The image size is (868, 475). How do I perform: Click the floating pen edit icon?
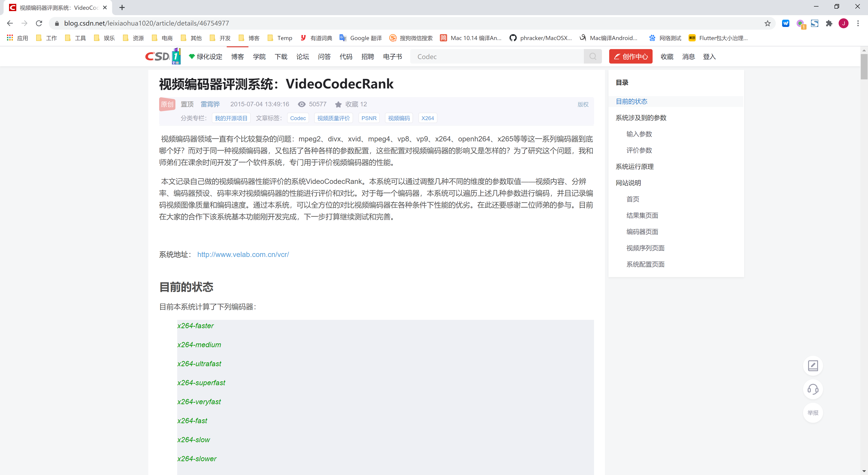[x=813, y=366]
